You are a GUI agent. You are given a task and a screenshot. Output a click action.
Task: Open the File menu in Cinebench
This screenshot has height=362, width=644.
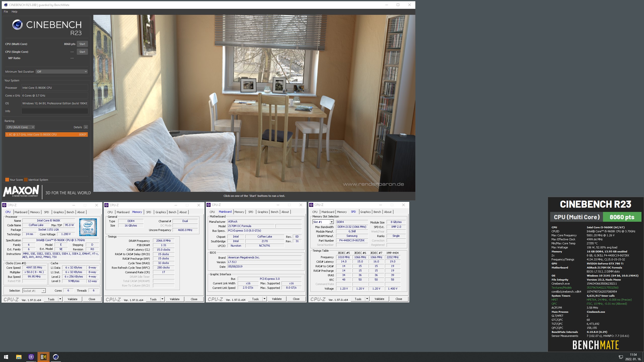(6, 12)
